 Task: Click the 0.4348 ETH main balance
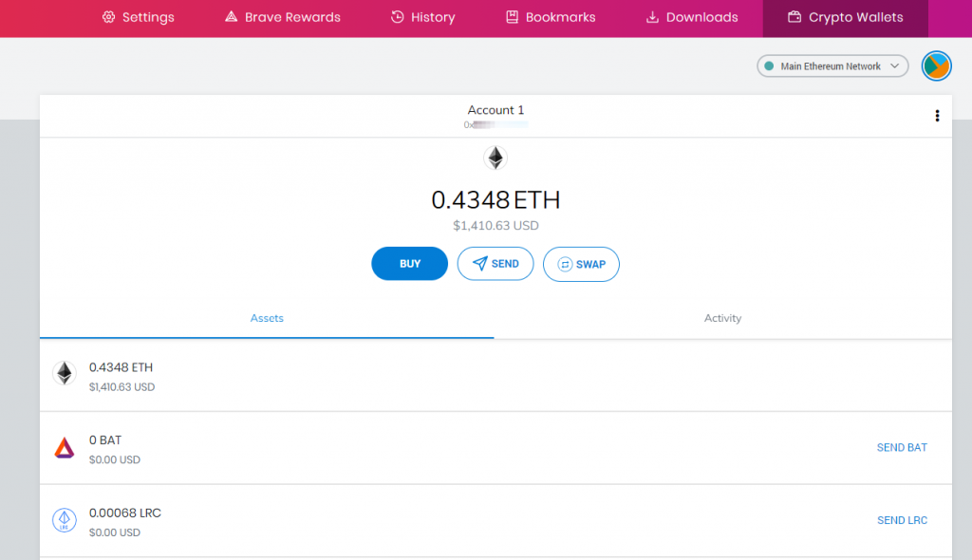pyautogui.click(x=495, y=199)
